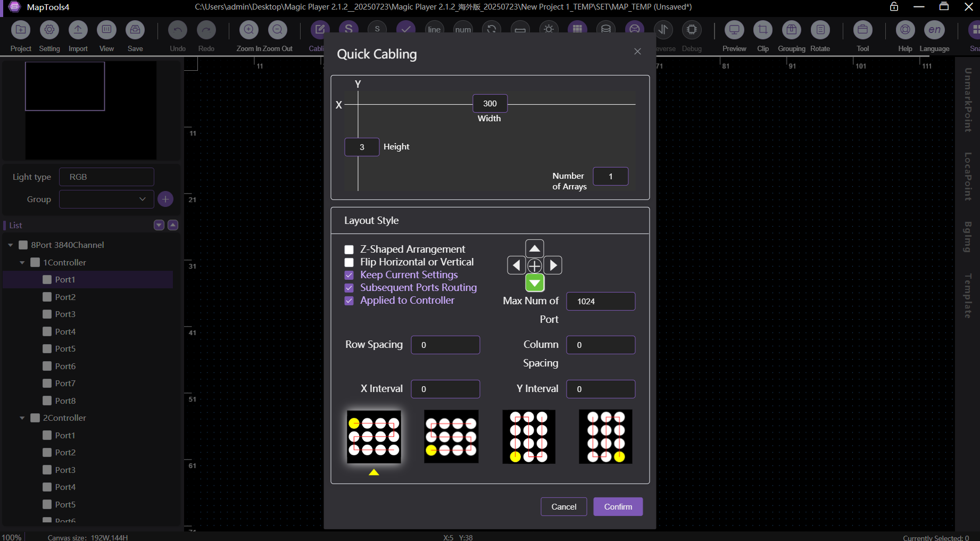Uncheck Subsequent Ports Routing
This screenshot has height=541, width=980.
click(x=349, y=288)
